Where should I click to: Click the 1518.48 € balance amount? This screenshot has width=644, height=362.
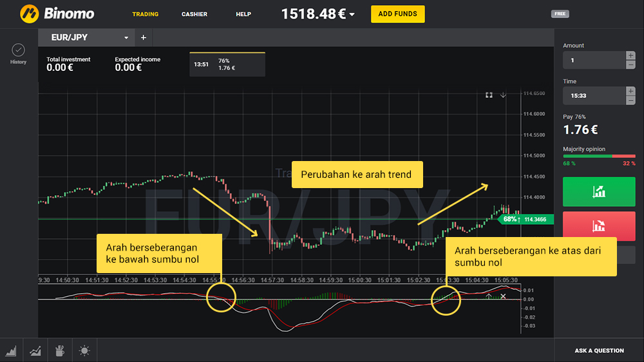[x=314, y=14]
